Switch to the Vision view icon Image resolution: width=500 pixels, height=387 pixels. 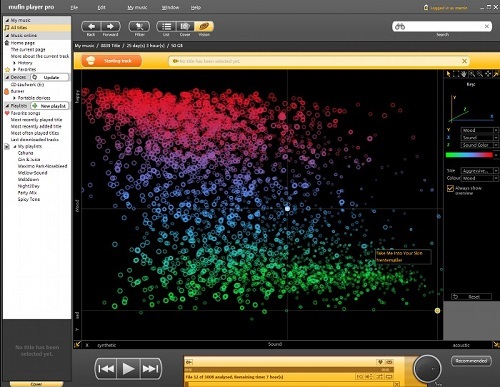[x=204, y=26]
